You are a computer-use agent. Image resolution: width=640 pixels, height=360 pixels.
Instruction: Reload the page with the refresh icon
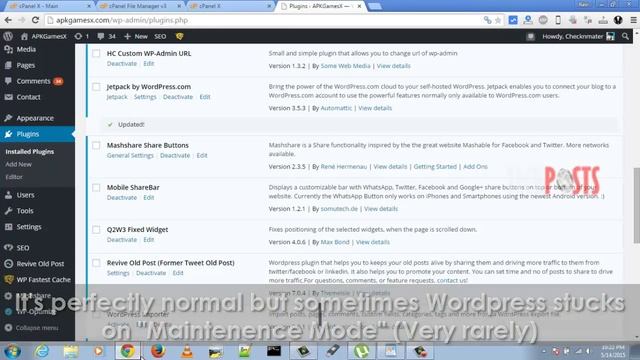[36, 20]
